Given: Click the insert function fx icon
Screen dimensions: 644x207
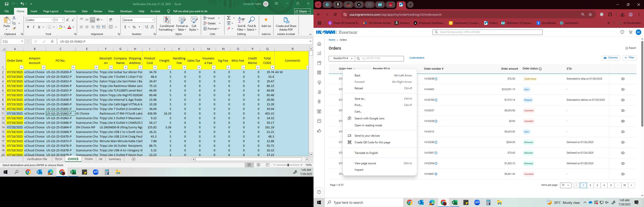Looking at the screenshot, I should tap(52, 41).
